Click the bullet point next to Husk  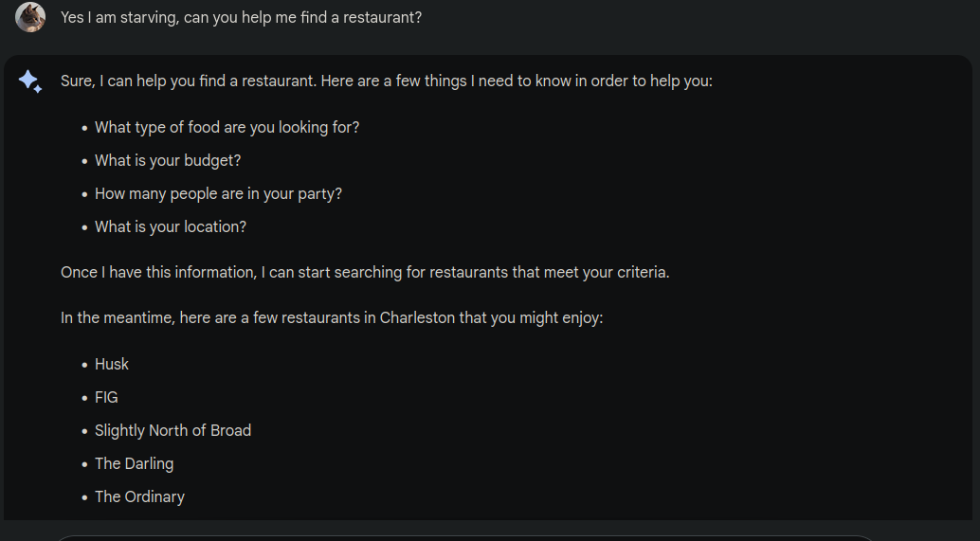(84, 365)
